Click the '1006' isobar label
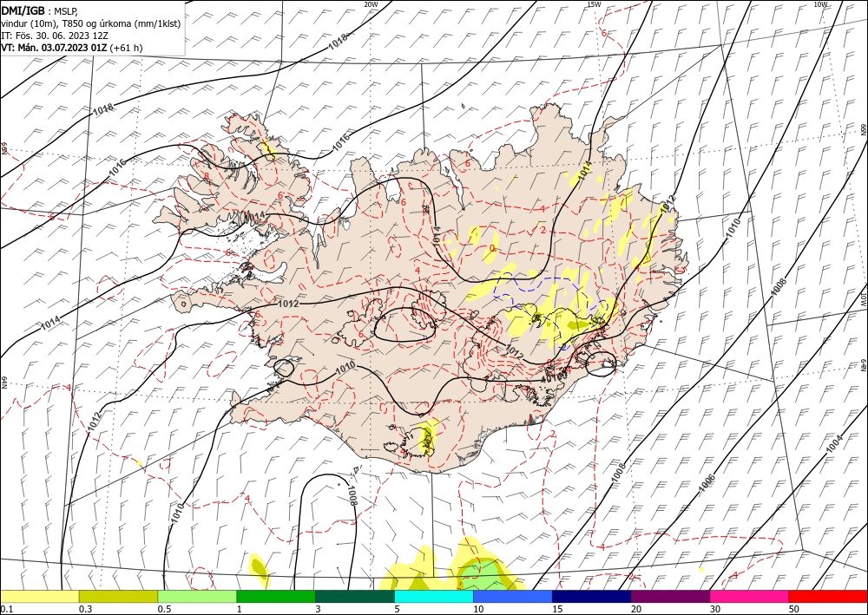 coord(707,483)
